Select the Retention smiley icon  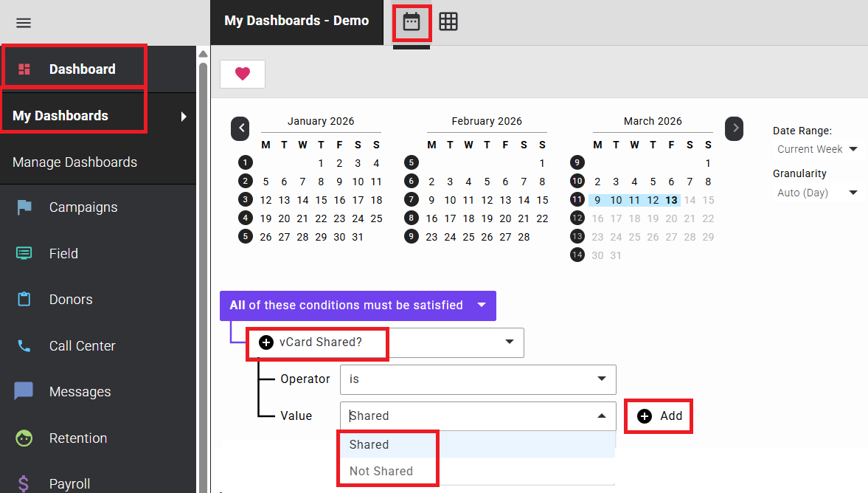[x=24, y=438]
